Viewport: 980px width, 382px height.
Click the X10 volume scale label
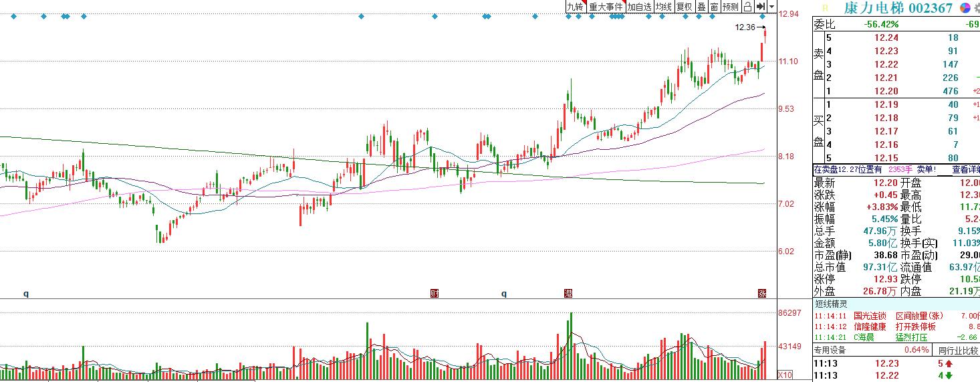point(785,374)
